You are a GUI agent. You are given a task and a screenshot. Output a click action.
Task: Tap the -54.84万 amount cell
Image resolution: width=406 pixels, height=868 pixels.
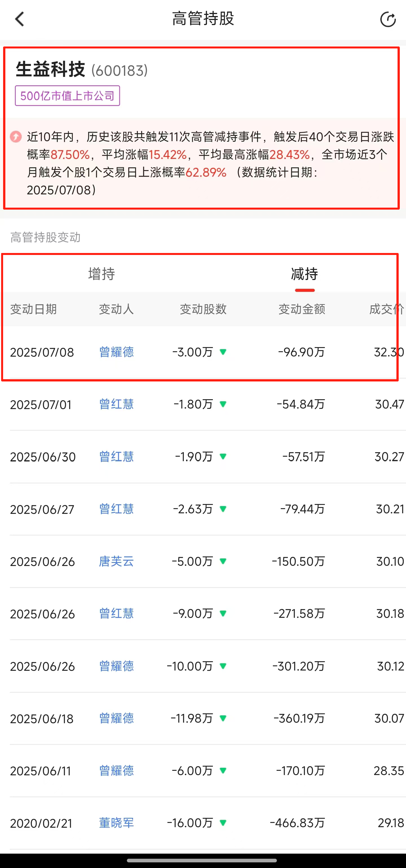point(301,404)
